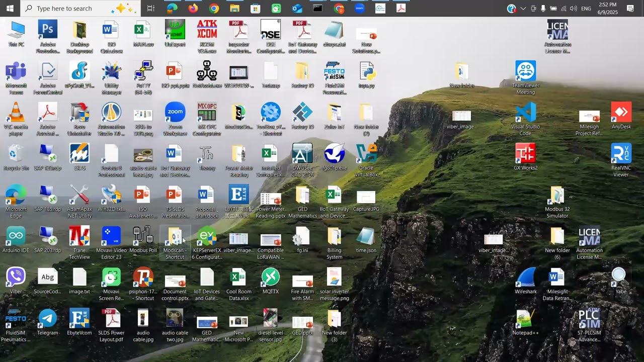This screenshot has height=362, width=644.
Task: Open Notepad++ shortcut
Action: 525,322
